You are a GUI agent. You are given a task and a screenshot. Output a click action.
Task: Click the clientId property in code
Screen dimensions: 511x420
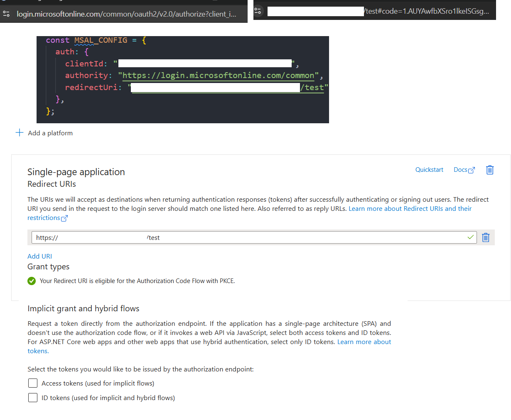tap(84, 63)
